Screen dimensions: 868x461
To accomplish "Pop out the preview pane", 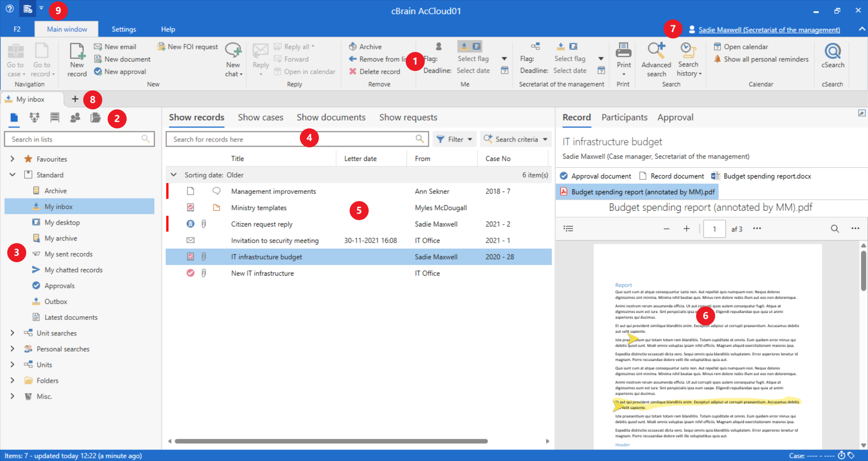I will coord(862,113).
